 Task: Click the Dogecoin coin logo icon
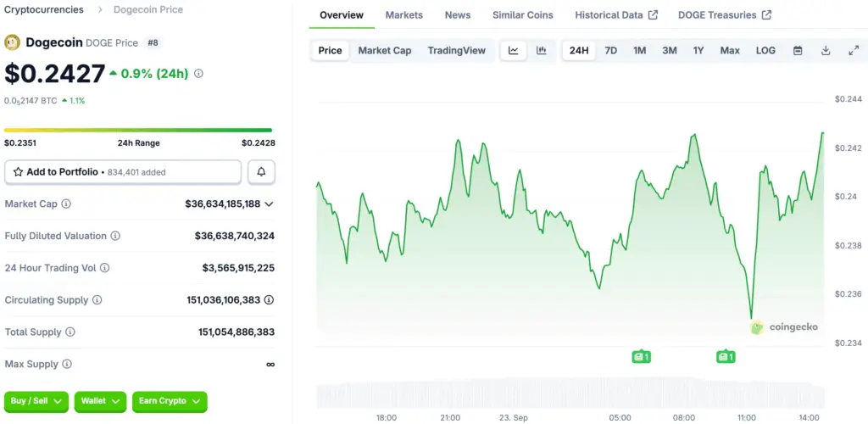[12, 42]
